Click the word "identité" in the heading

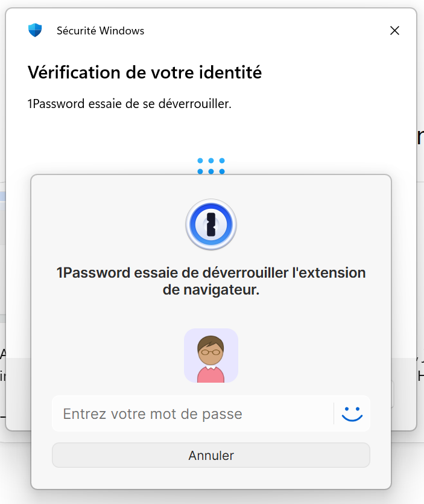(x=233, y=73)
